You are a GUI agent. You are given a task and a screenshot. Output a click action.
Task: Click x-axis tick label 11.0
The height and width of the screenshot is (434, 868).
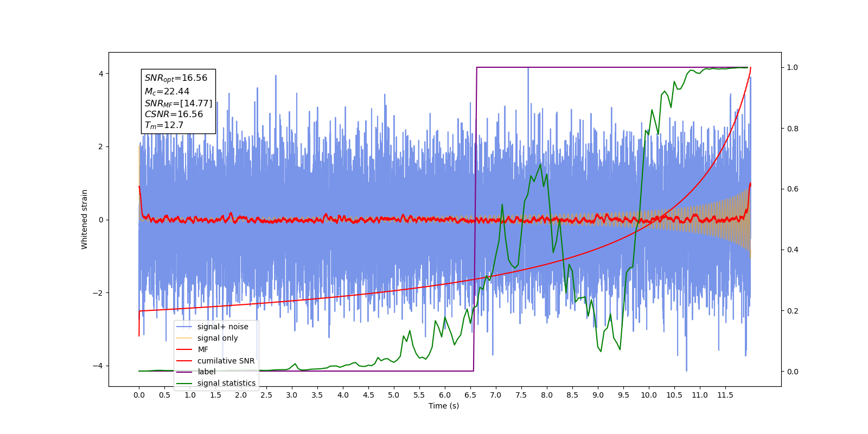(700, 395)
